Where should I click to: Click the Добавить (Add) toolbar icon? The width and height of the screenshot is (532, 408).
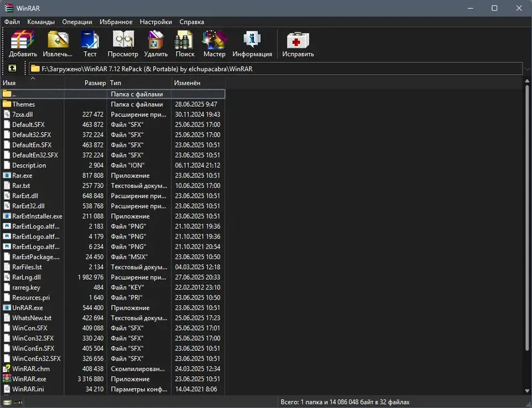click(23, 44)
